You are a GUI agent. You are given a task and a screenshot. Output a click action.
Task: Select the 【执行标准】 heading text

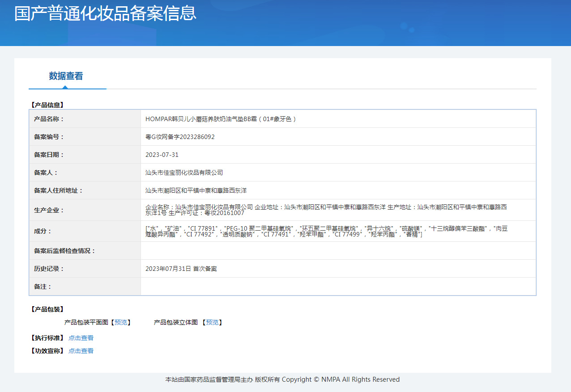click(47, 338)
